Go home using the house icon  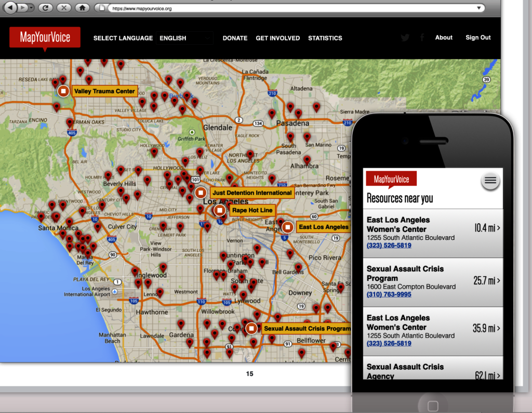pos(82,7)
